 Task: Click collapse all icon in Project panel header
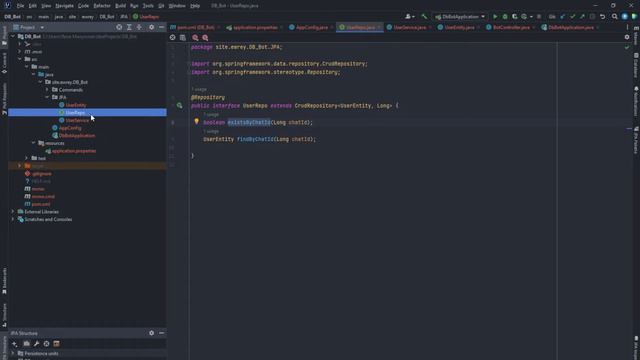139,27
